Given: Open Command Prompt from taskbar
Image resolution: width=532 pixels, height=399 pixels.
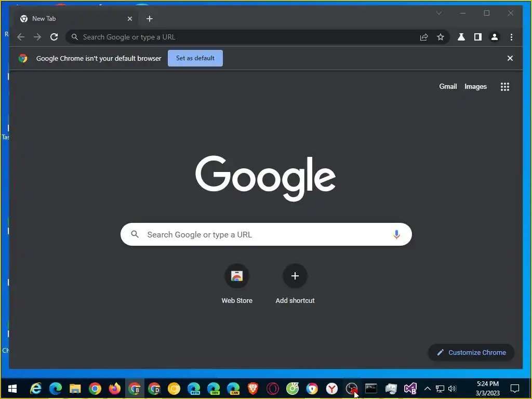Looking at the screenshot, I should (x=371, y=388).
